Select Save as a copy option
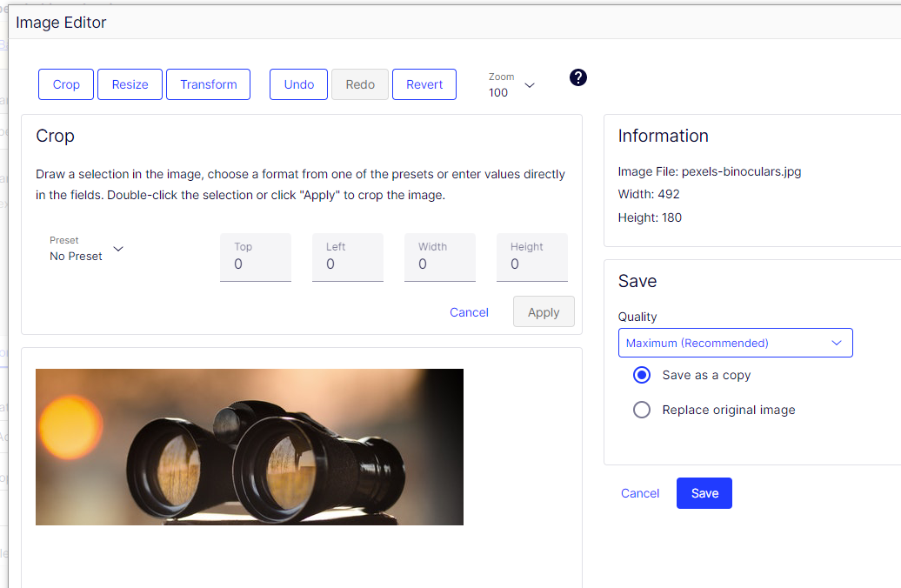The width and height of the screenshot is (901, 588). (x=642, y=375)
